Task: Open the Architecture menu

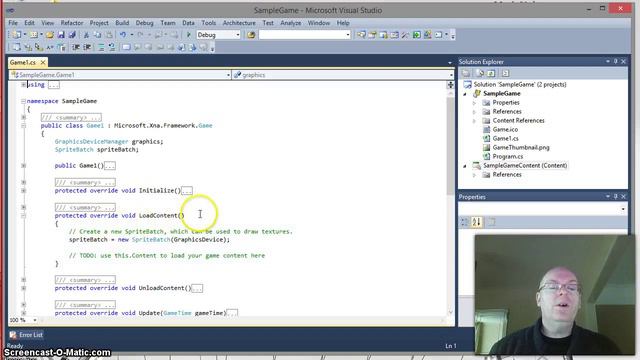Action: [239, 23]
